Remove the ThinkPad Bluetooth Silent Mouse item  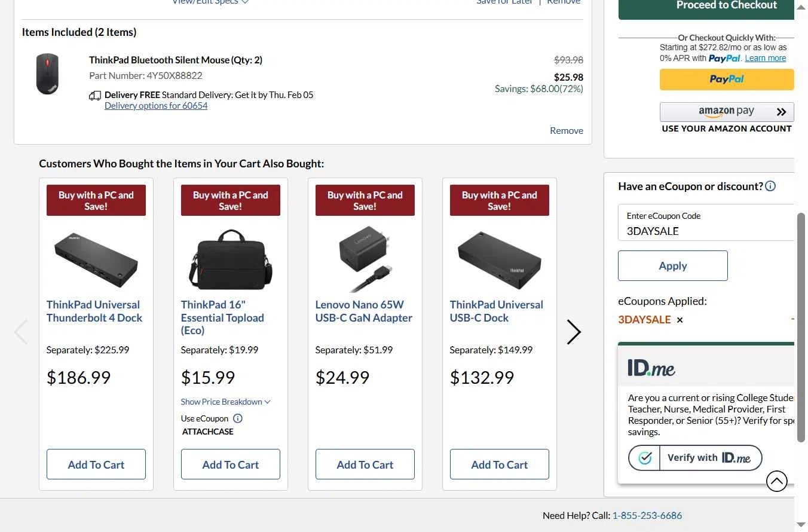(567, 130)
